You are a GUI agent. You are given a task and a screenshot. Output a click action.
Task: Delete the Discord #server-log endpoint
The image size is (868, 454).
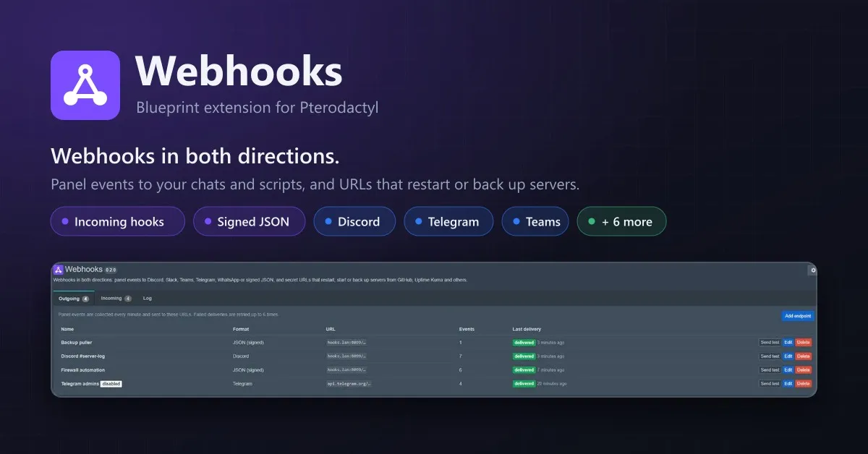pos(804,356)
